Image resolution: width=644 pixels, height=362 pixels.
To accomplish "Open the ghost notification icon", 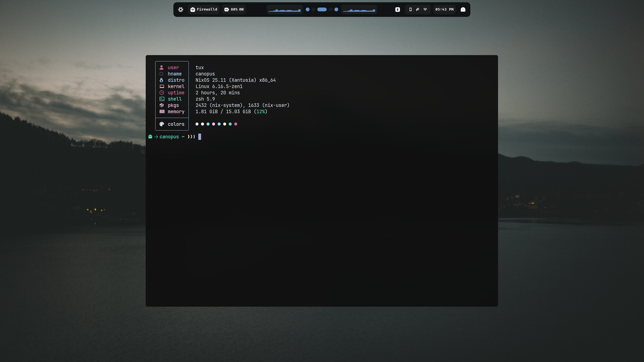I will tap(463, 10).
